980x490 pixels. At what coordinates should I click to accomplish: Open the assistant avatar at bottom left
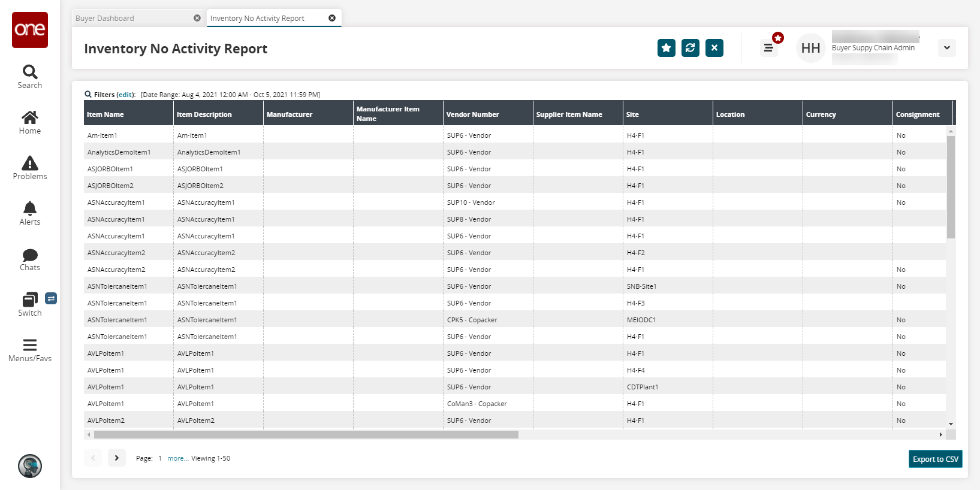click(x=30, y=465)
